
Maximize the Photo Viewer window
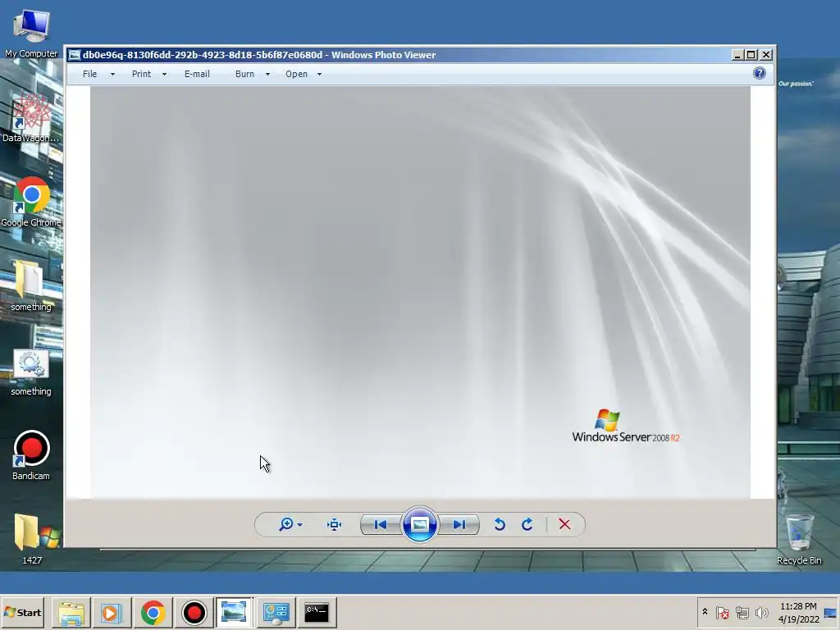coord(751,55)
